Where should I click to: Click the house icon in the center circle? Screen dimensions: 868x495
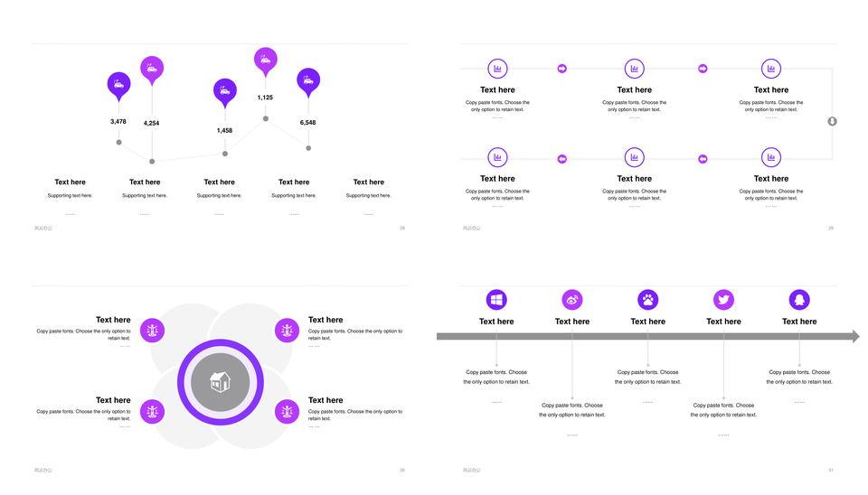(220, 382)
